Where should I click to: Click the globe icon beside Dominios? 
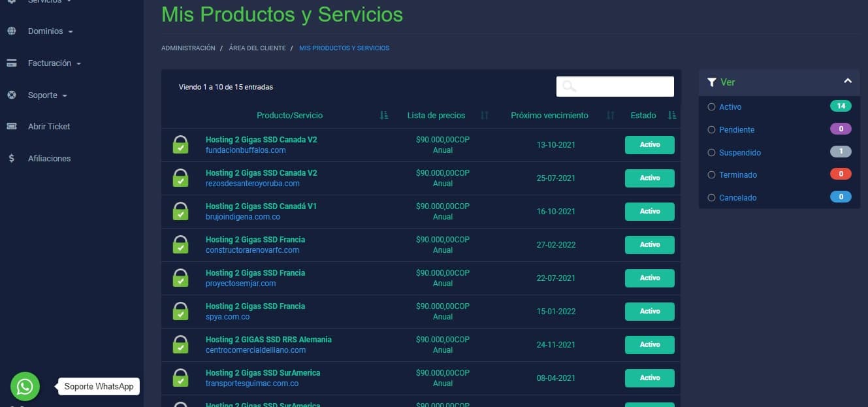pos(11,31)
